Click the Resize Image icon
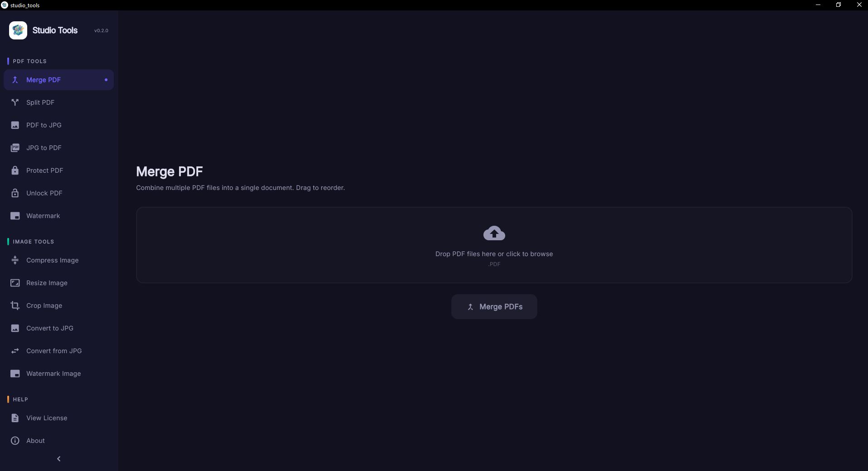Viewport: 868px width, 471px height. click(15, 283)
